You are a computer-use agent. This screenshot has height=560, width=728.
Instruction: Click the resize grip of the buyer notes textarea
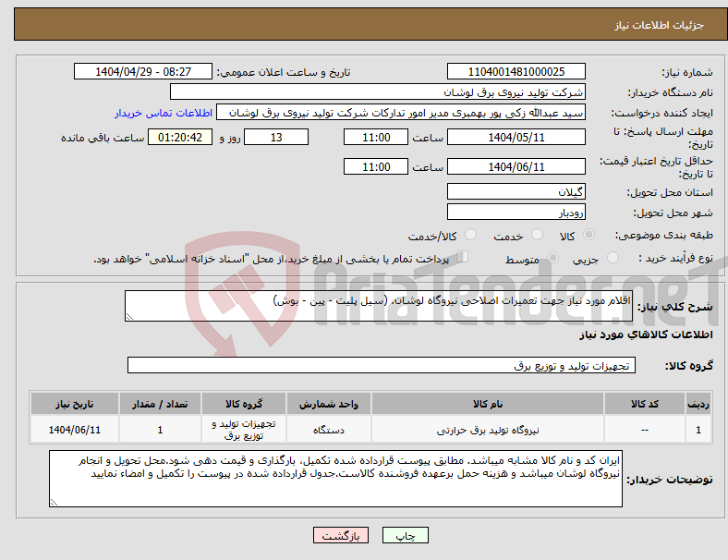click(54, 502)
